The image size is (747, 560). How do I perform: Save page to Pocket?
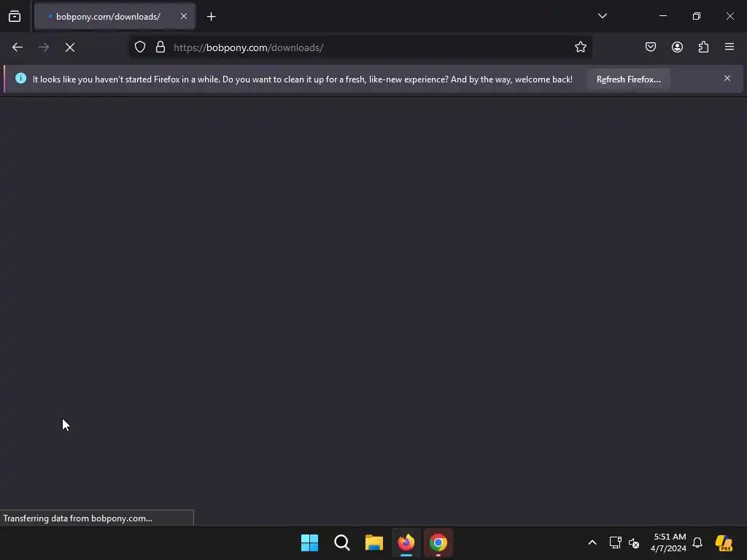[x=651, y=47]
